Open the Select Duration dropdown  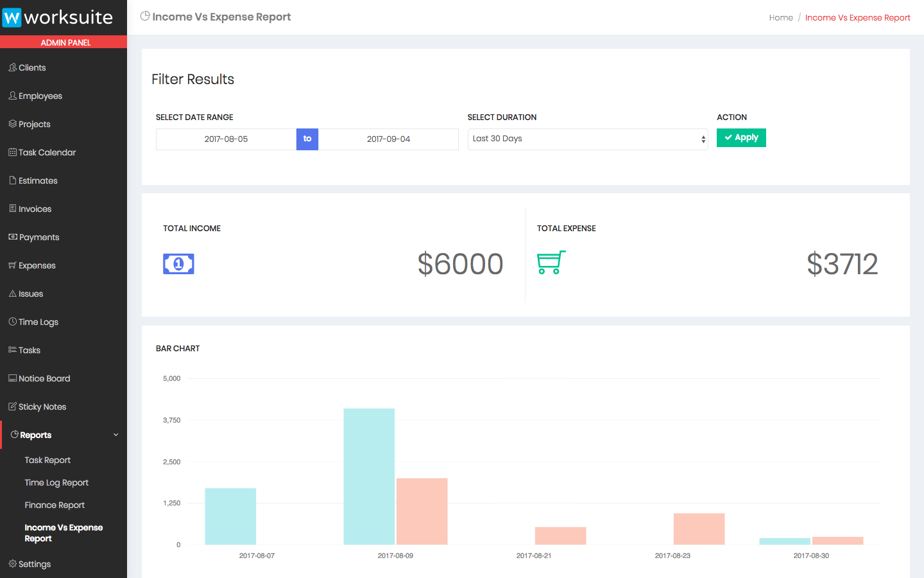(x=587, y=139)
